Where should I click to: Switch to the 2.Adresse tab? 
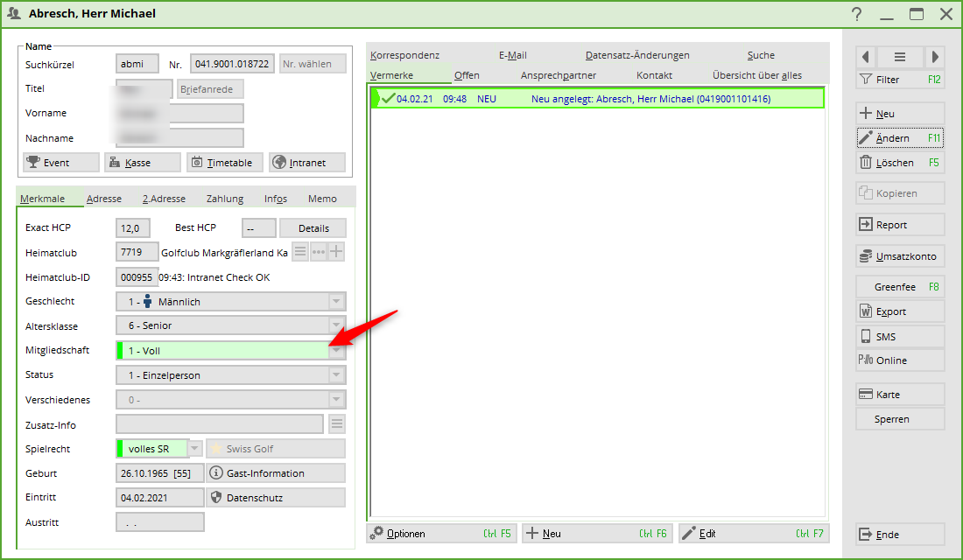tap(164, 199)
